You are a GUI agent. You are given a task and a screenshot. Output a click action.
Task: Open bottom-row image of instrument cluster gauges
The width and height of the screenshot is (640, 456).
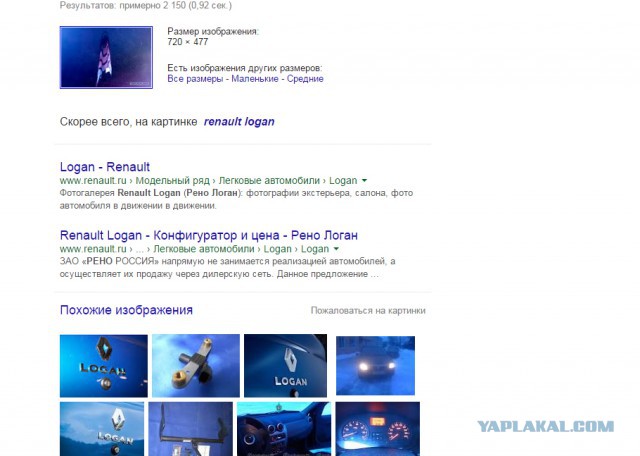tap(378, 429)
